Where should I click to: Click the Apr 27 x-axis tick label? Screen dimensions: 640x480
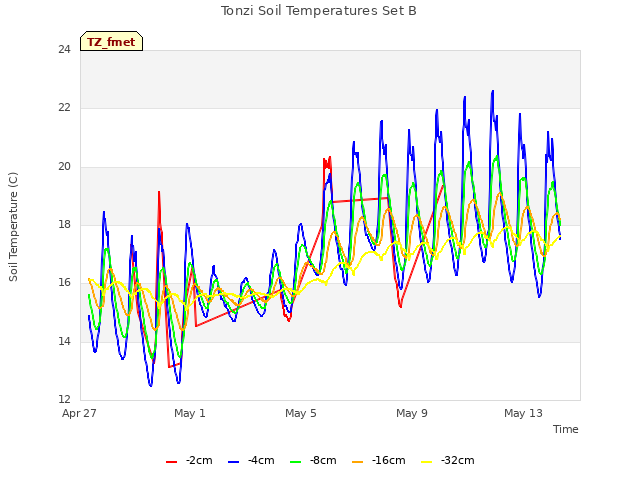pos(79,413)
